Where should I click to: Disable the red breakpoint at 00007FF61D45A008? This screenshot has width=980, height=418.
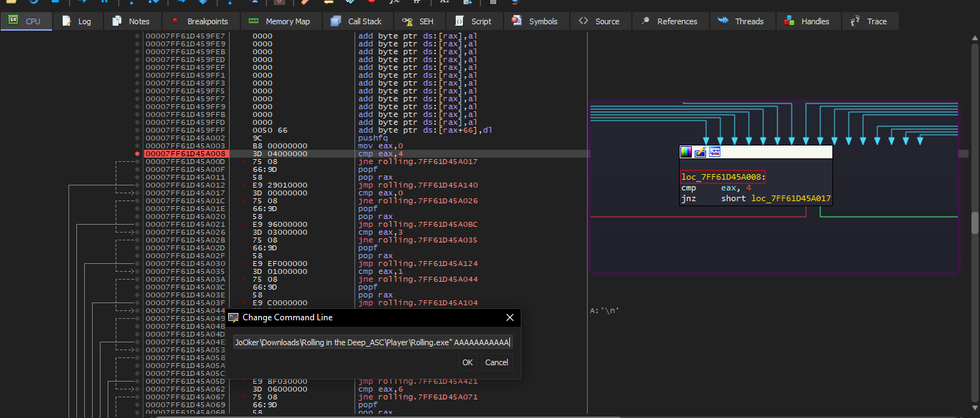point(137,154)
